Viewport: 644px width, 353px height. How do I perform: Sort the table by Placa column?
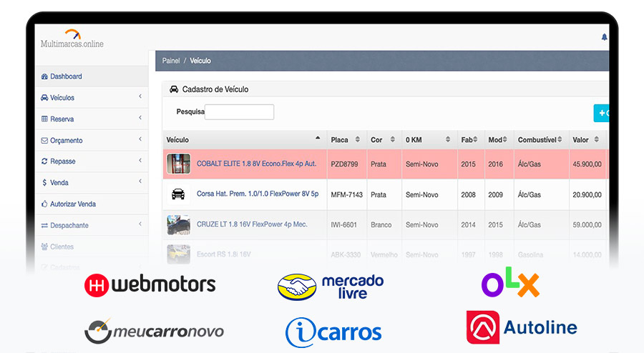coord(346,140)
